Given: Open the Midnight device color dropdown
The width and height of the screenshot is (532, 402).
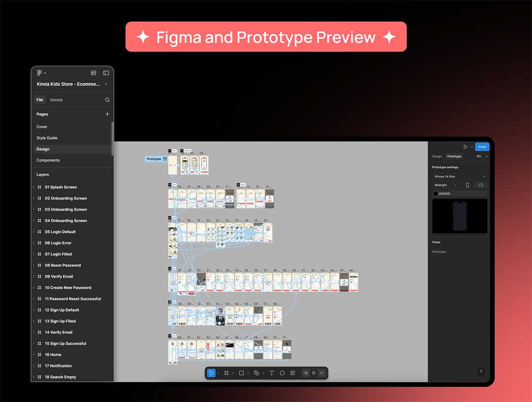Looking at the screenshot, I should tap(445, 185).
